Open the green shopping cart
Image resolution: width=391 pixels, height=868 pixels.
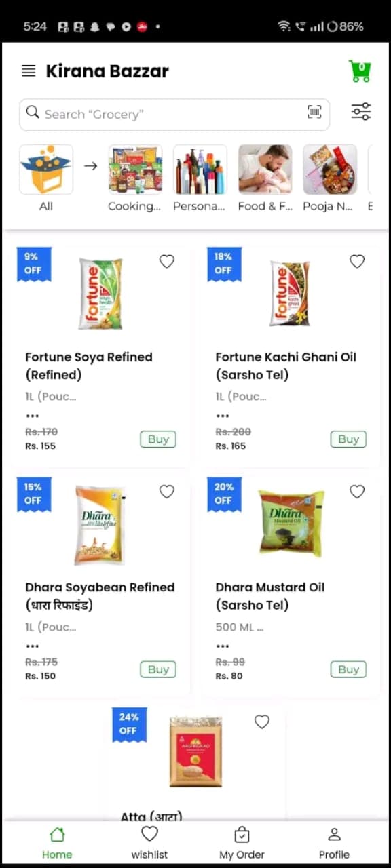point(360,71)
